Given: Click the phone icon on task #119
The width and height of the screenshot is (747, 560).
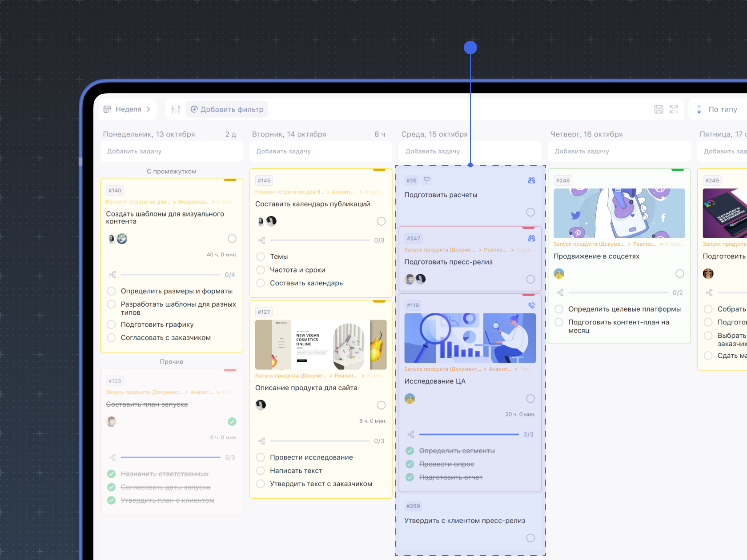Looking at the screenshot, I should pyautogui.click(x=531, y=305).
